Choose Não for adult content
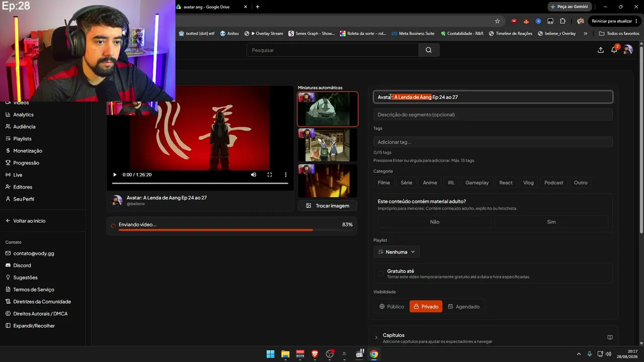 pos(435,222)
